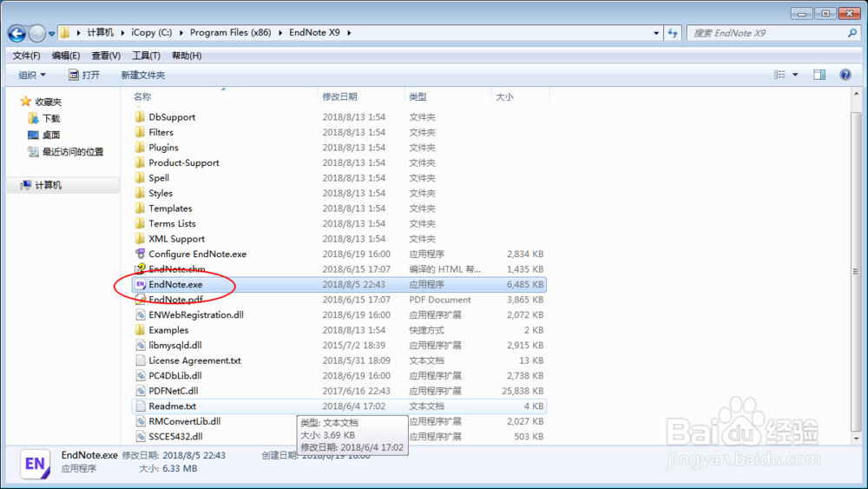Screen dimensions: 868x489
Task: Open the 工具(T) menu
Action: click(146, 56)
